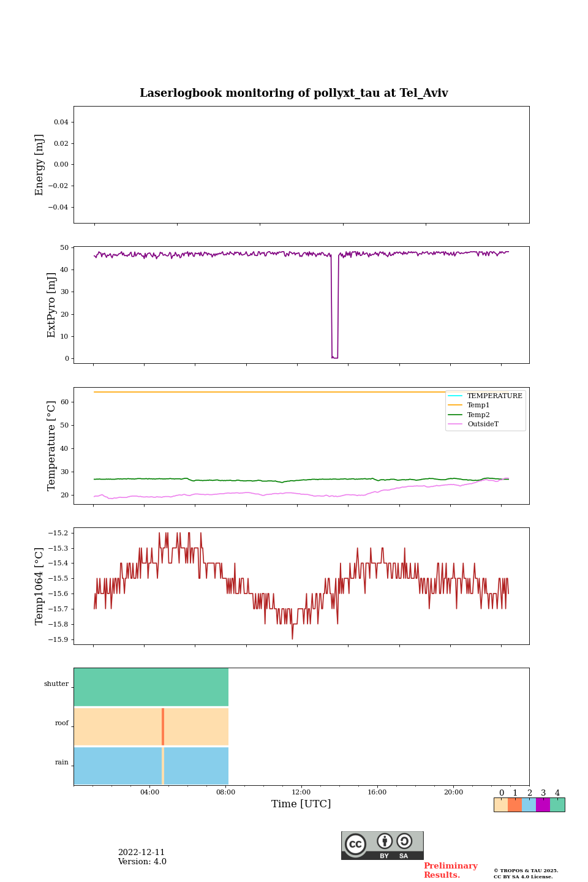588x882 pixels.
Task: Click the 16:00 time tick label
Action: [x=377, y=793]
